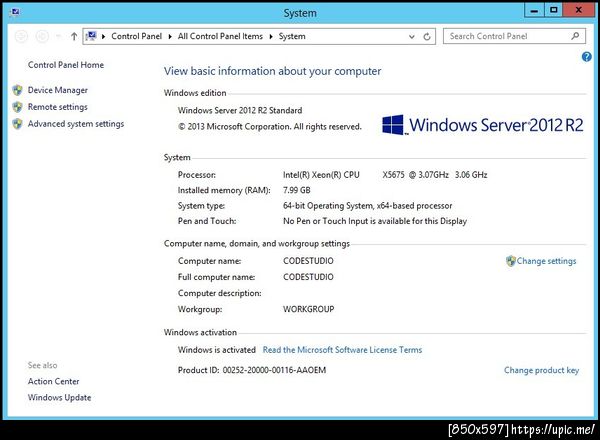The width and height of the screenshot is (600, 440).
Task: Select System in the breadcrumb path
Action: pyautogui.click(x=292, y=36)
